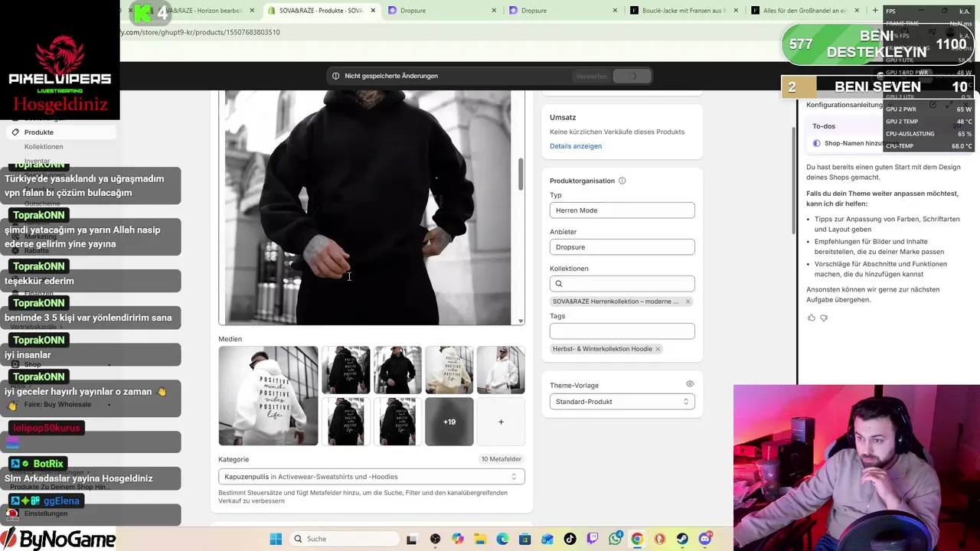Screen dimensions: 980x551
Task: Select the beige hoodie thumbnail in Medien
Action: [449, 370]
